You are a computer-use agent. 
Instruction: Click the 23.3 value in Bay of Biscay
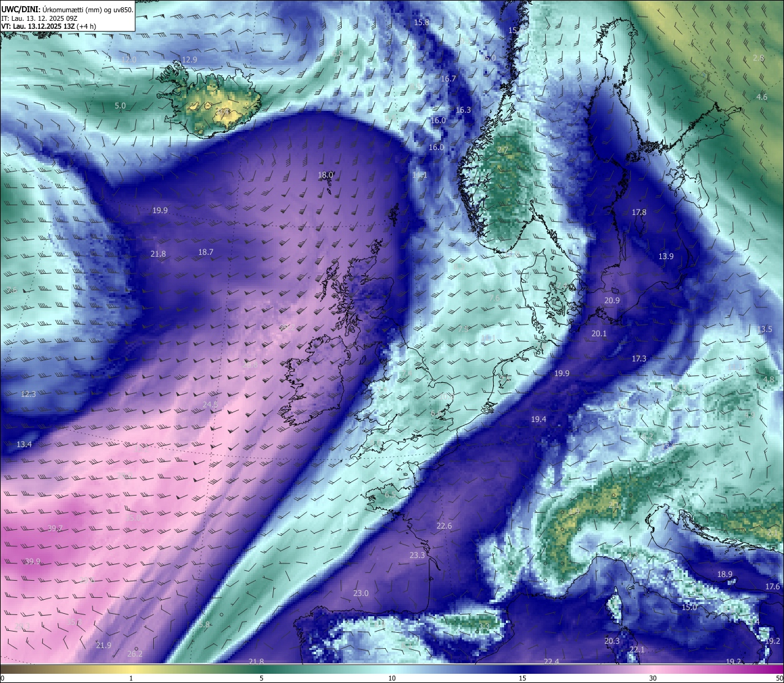[x=417, y=555]
